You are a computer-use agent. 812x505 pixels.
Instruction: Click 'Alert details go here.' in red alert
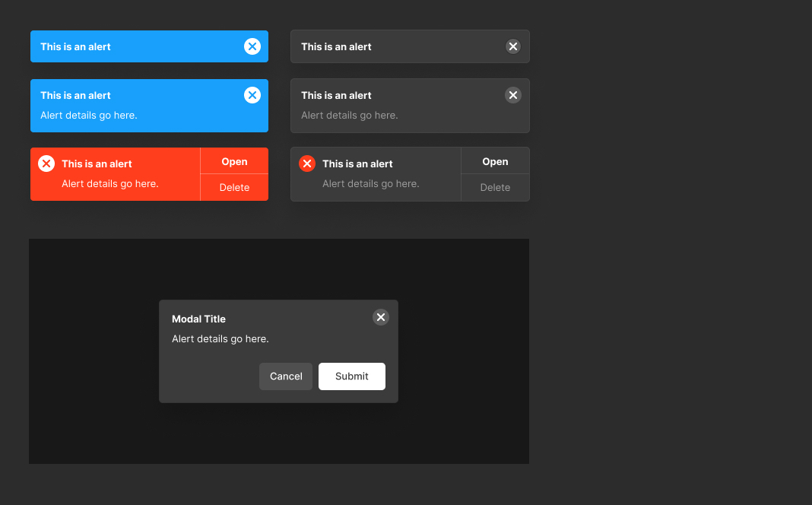[109, 184]
